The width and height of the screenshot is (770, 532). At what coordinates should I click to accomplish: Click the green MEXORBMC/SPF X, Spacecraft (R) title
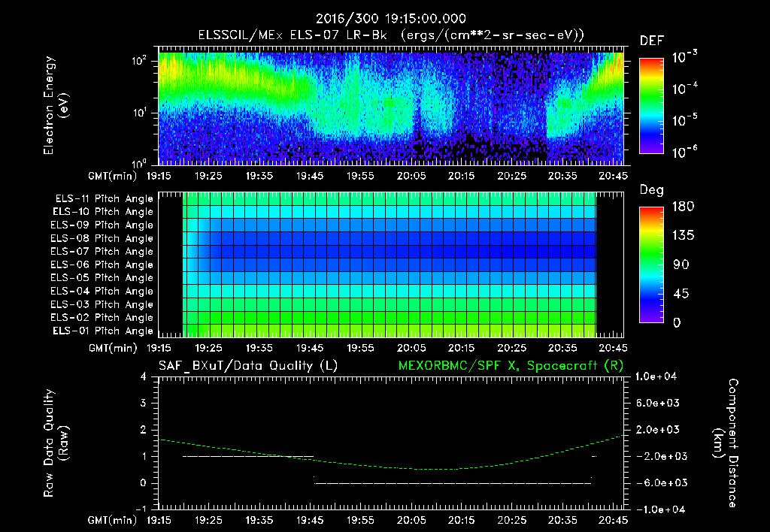511,366
